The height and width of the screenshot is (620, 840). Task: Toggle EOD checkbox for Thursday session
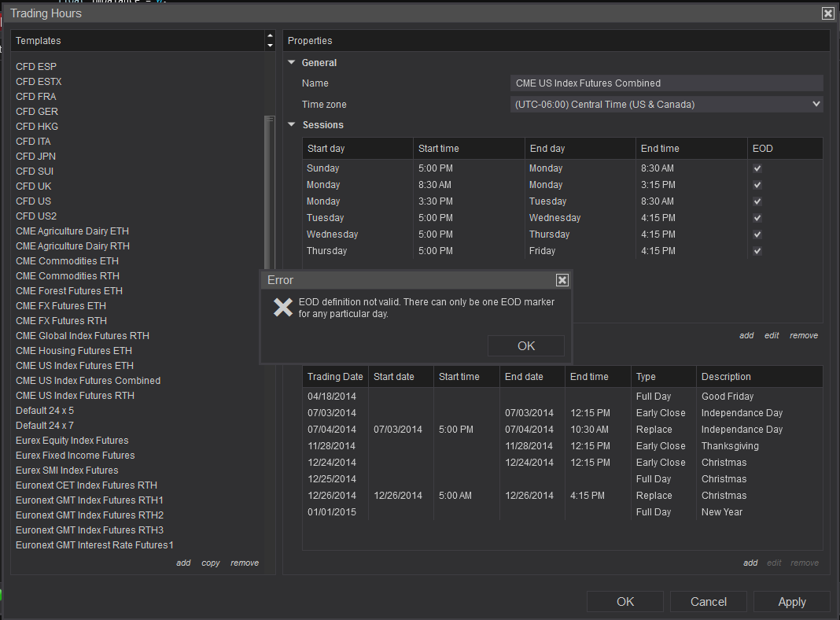tap(757, 251)
